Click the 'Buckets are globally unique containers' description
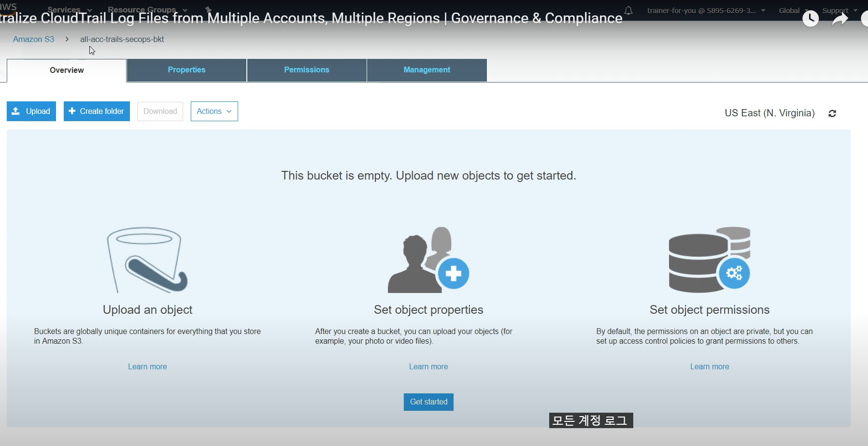This screenshot has width=868, height=446. (147, 336)
